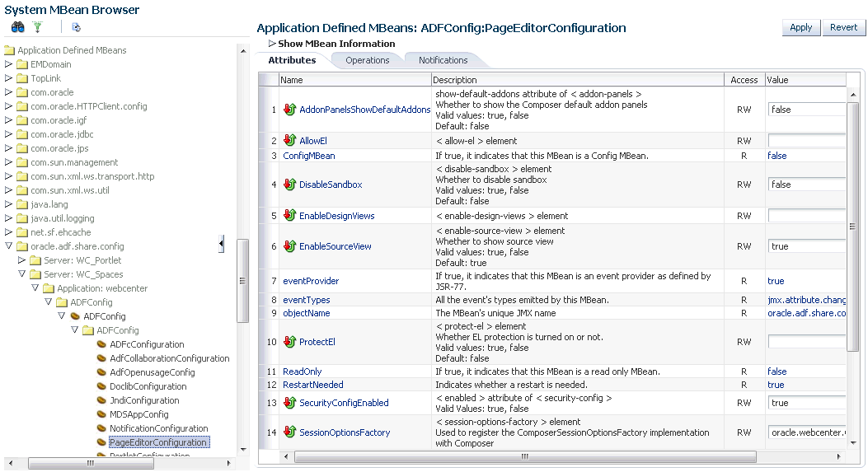Click the DisableSandbox value field
Screen dimensions: 868x472
(806, 185)
